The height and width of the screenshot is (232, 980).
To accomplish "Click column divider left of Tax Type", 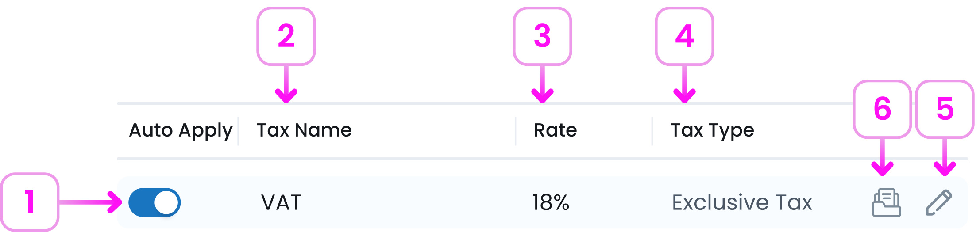I will point(652,131).
